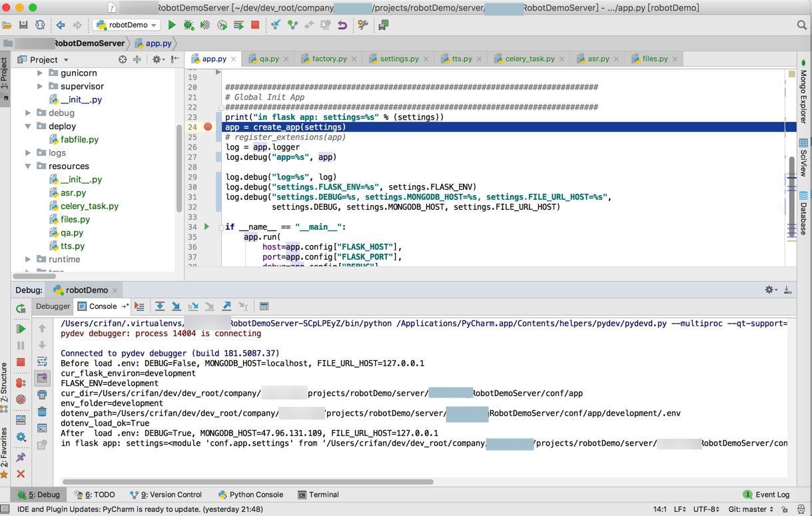Run robotDemo with the green play button
This screenshot has width=812, height=516.
click(172, 25)
